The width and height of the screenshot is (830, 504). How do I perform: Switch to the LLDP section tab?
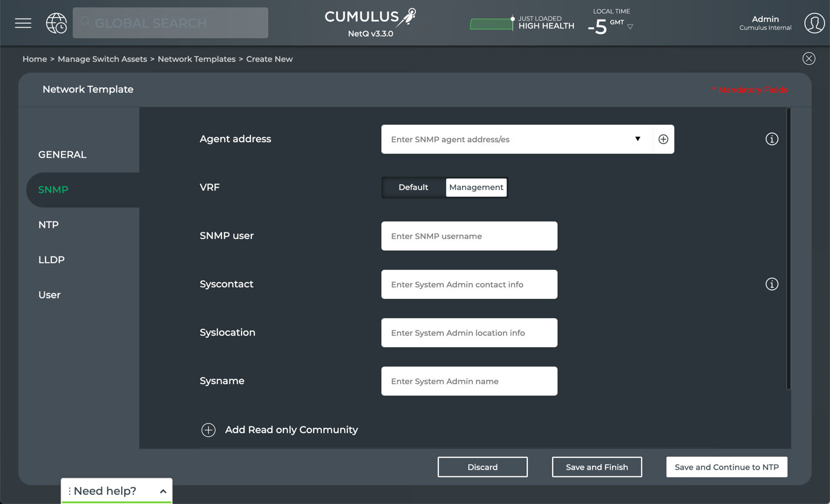[x=51, y=260]
